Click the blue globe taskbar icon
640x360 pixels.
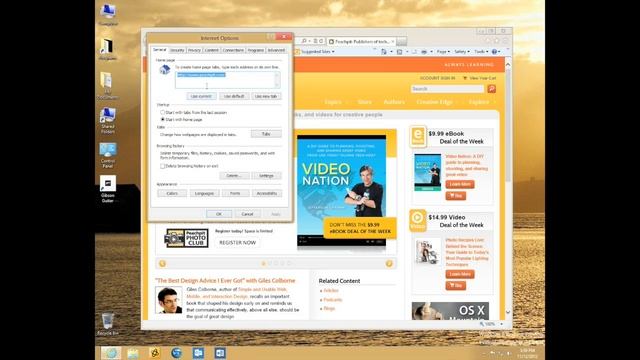tap(177, 353)
